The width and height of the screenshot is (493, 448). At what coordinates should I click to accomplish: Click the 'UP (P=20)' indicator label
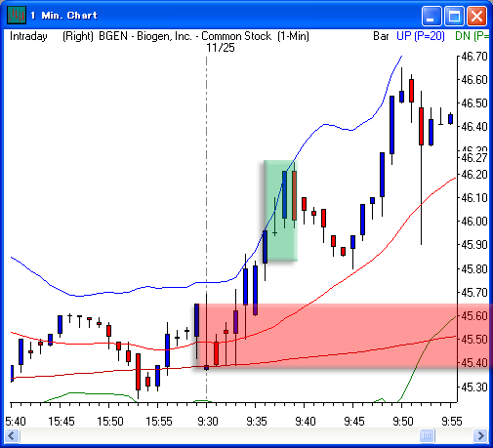tap(421, 36)
